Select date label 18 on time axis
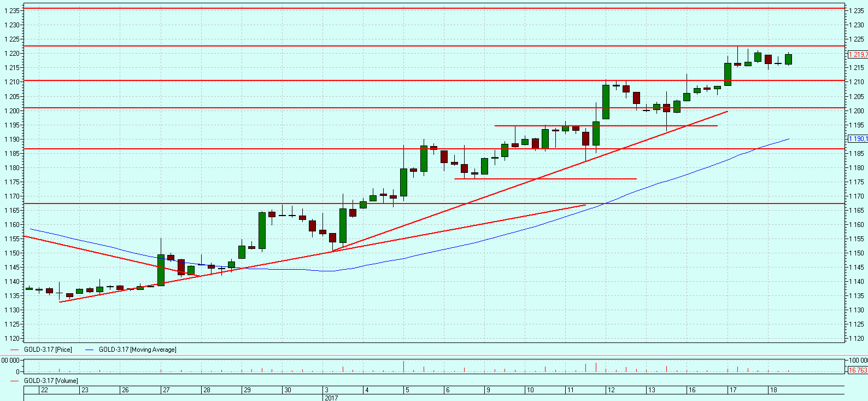 click(x=773, y=390)
